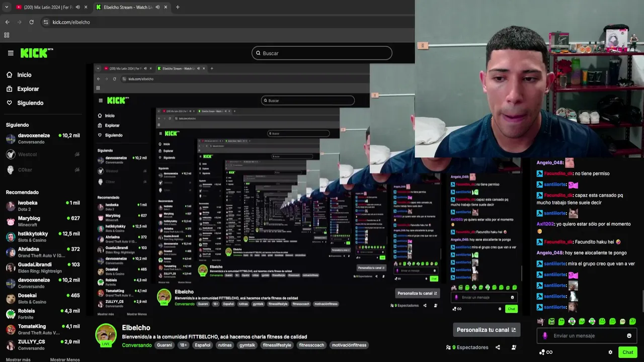Open iwobeka's Dota 2 stream
The image size is (644, 362).
[43, 206]
